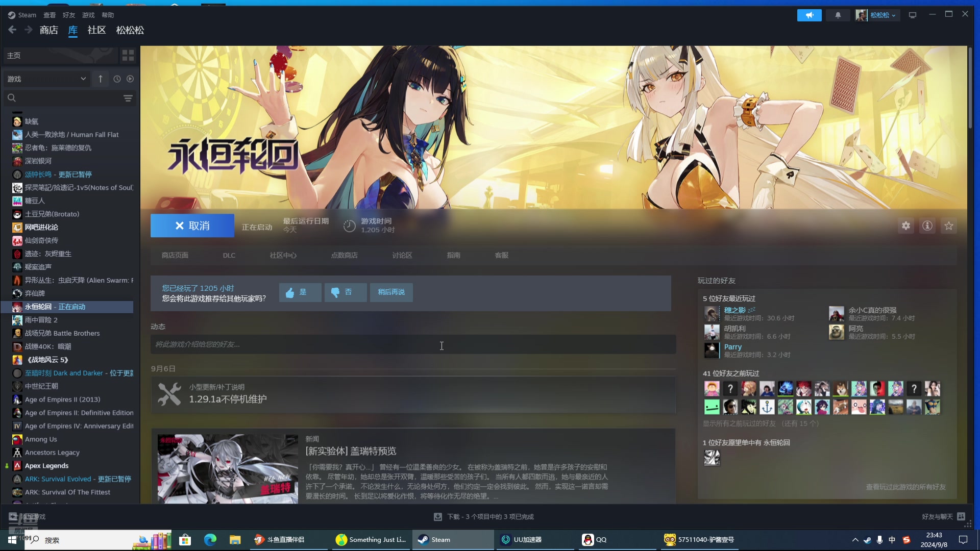980x551 pixels.
Task: Switch library to grid view icon
Action: pyautogui.click(x=128, y=55)
